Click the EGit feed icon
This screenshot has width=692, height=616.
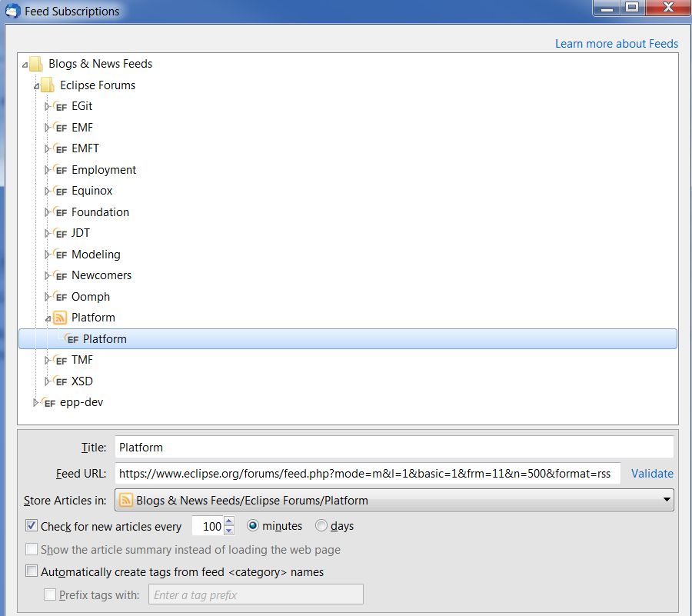[60, 106]
